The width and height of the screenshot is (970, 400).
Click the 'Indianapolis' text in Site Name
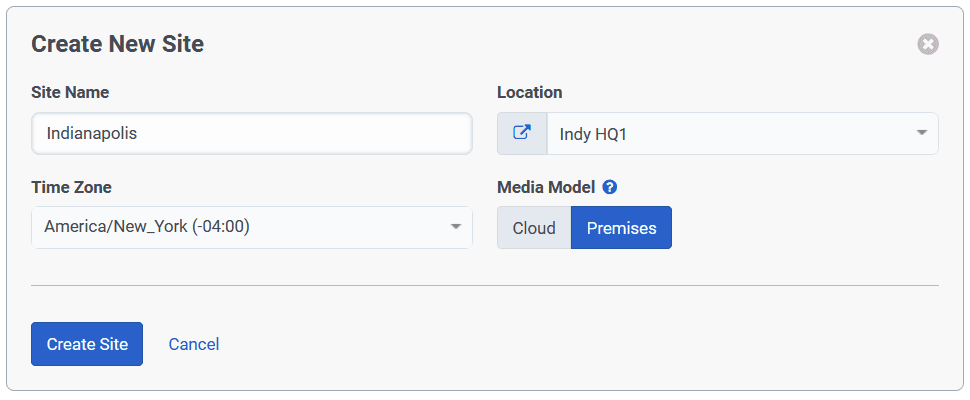click(91, 133)
